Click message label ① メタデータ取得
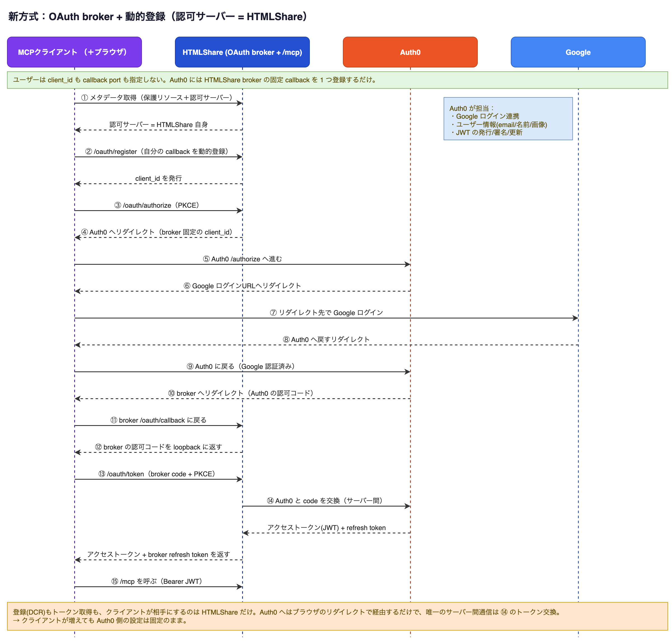The image size is (672, 642). [x=158, y=98]
